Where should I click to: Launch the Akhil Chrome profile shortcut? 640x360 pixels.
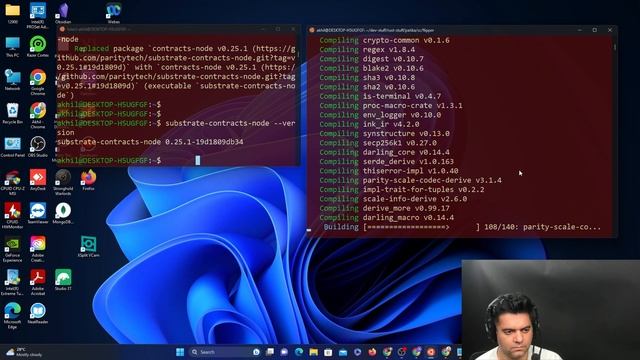38,115
